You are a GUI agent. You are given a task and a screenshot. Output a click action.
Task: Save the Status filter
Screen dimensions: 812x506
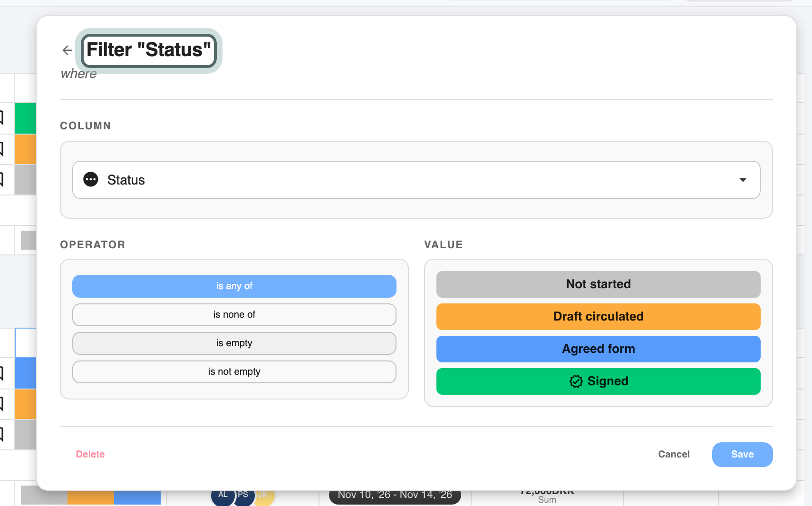click(x=742, y=455)
